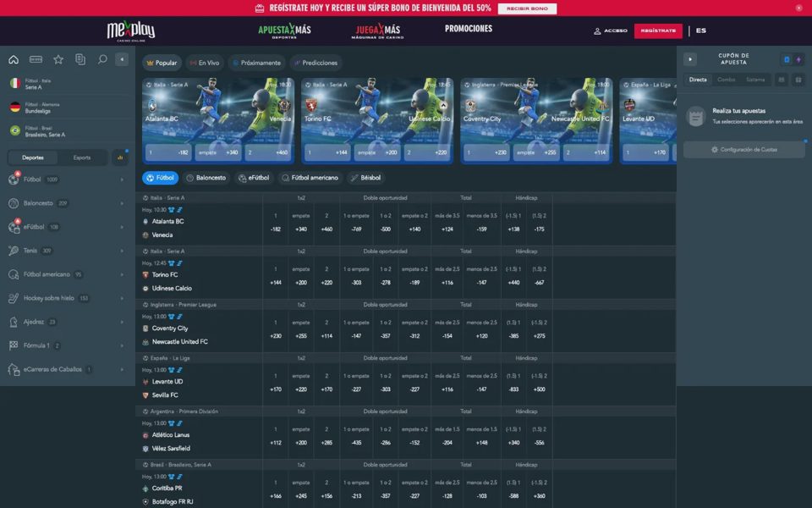Open the stacked documents icon in the sidebar
This screenshot has width=812, height=508.
[x=80, y=59]
